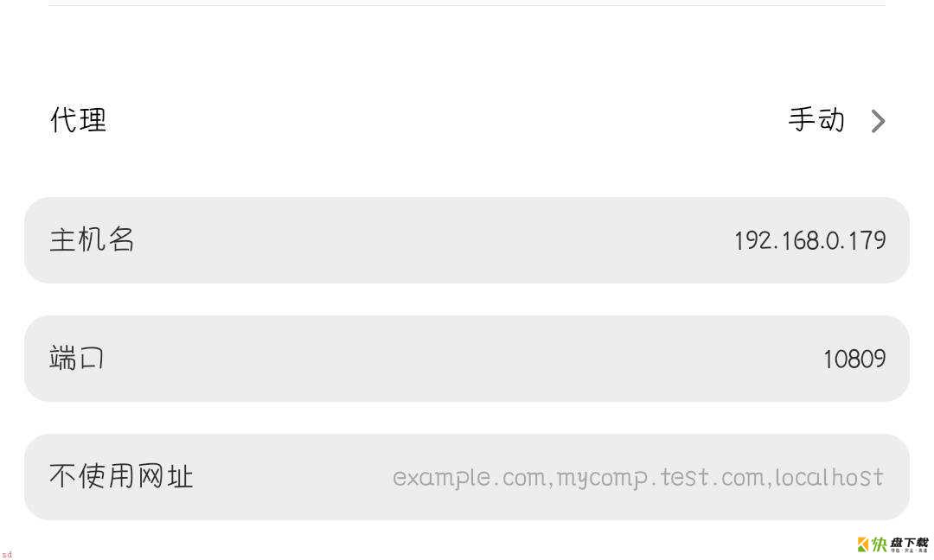Open the 代理 proxy mode selector
The image size is (934, 560).
pos(467,121)
